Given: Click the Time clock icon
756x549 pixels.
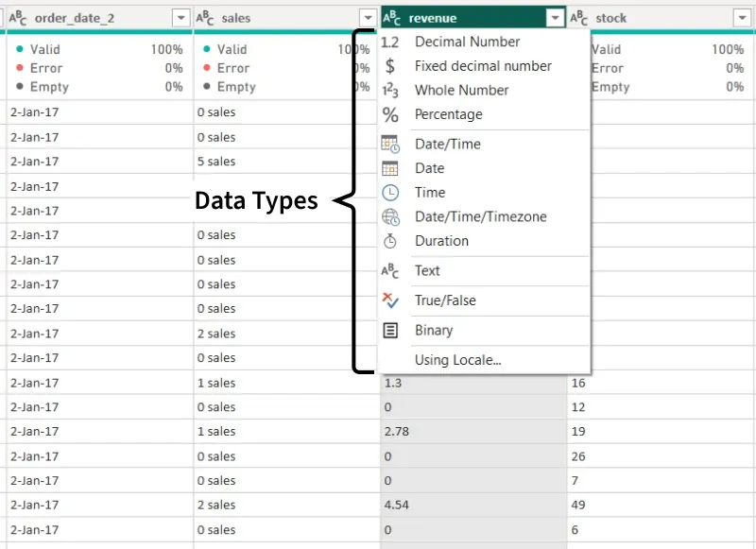Looking at the screenshot, I should click(x=390, y=193).
